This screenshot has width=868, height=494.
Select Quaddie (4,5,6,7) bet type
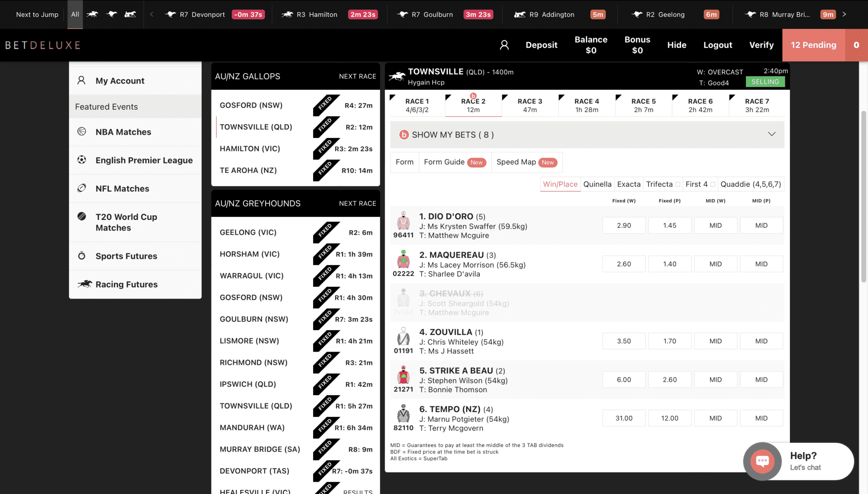(x=751, y=184)
